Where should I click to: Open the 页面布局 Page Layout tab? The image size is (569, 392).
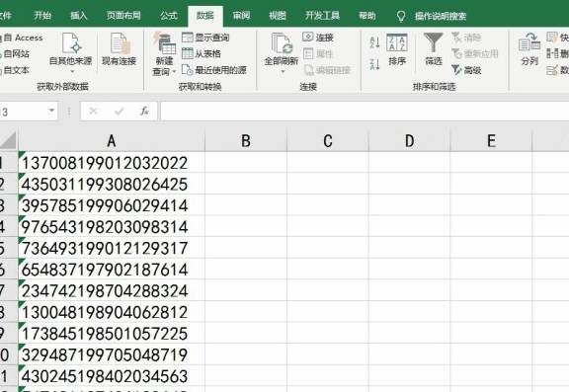(123, 16)
